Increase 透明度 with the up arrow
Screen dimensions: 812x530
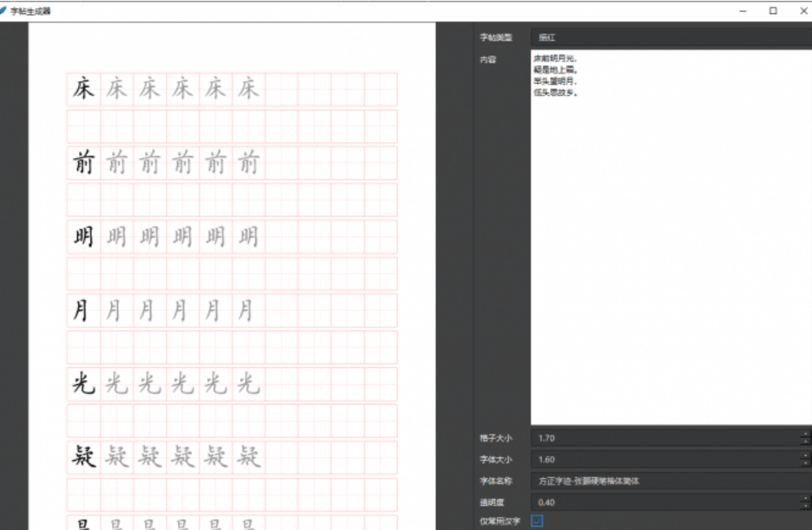[805, 498]
